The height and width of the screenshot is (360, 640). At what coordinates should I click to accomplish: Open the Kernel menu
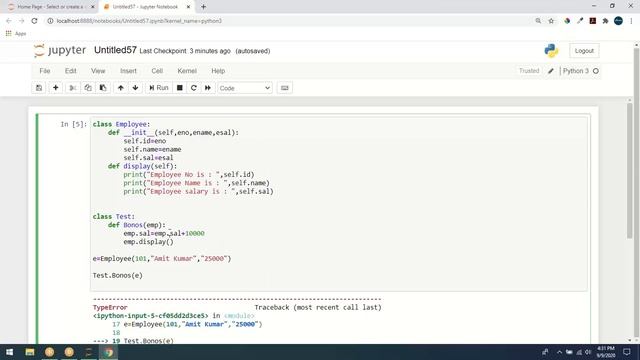pyautogui.click(x=187, y=71)
